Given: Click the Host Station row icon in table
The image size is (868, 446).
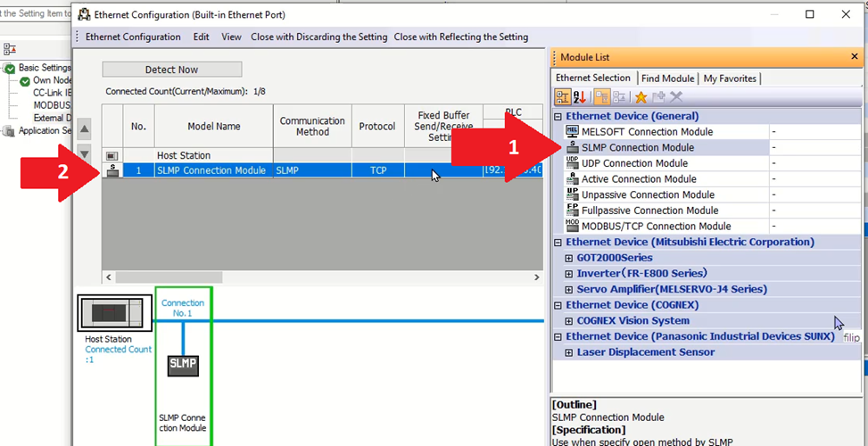Looking at the screenshot, I should 112,155.
